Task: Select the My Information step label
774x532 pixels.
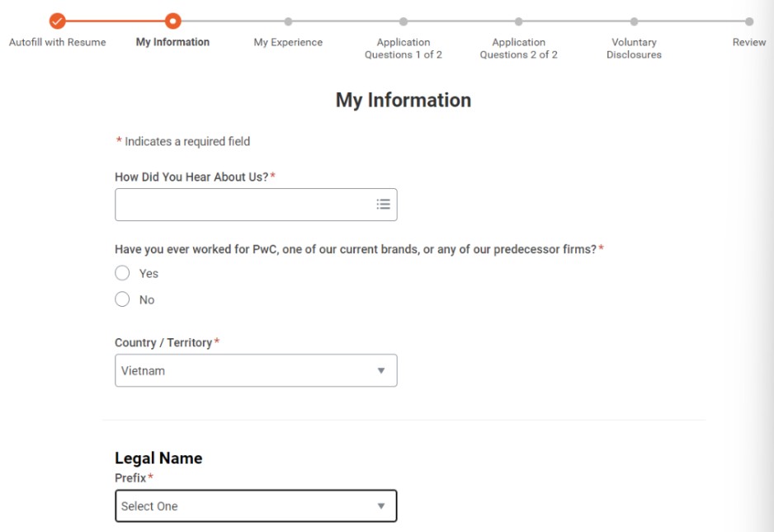Action: pos(172,42)
